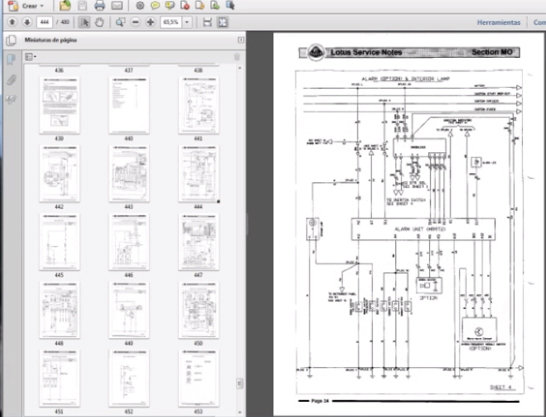Open the signatures panel icon
The image size is (546, 417).
[x=11, y=100]
